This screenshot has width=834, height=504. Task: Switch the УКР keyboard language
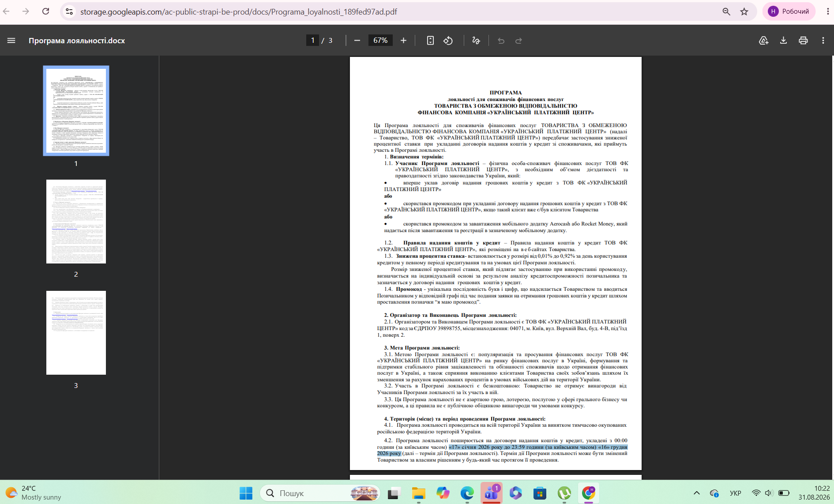click(735, 493)
